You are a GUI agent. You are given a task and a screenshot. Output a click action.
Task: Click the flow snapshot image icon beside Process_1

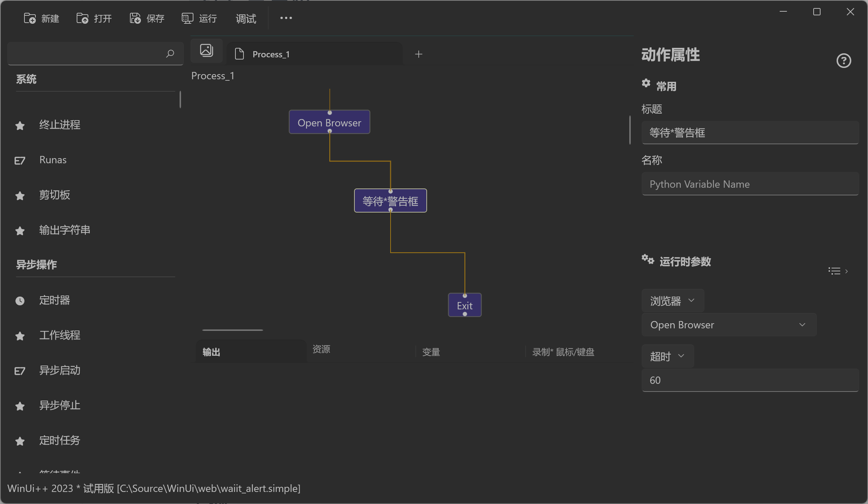[206, 50]
